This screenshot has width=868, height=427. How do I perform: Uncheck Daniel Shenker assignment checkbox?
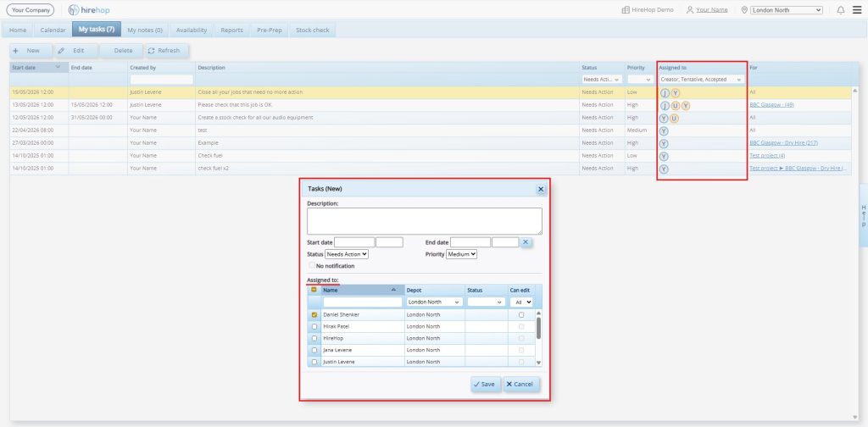pyautogui.click(x=314, y=314)
